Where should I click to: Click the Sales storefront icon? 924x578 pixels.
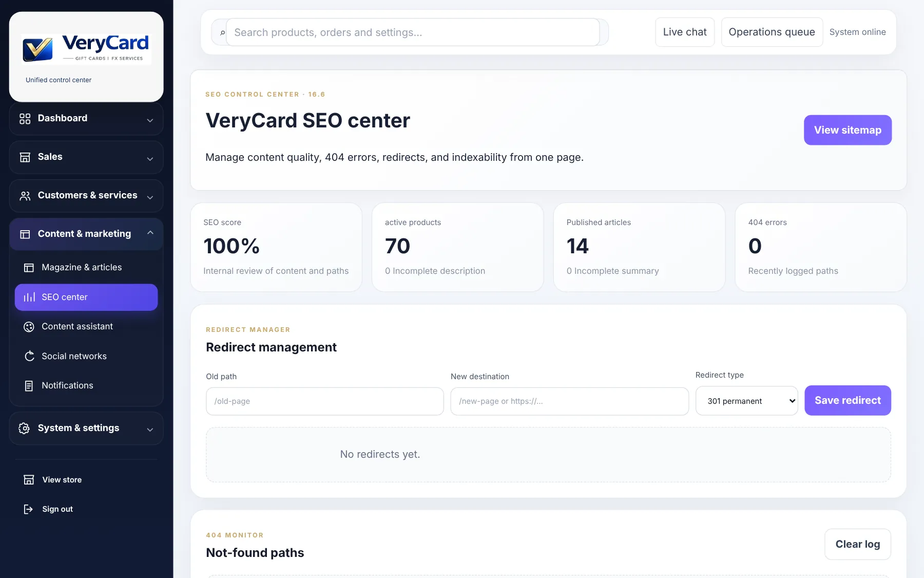pyautogui.click(x=25, y=157)
